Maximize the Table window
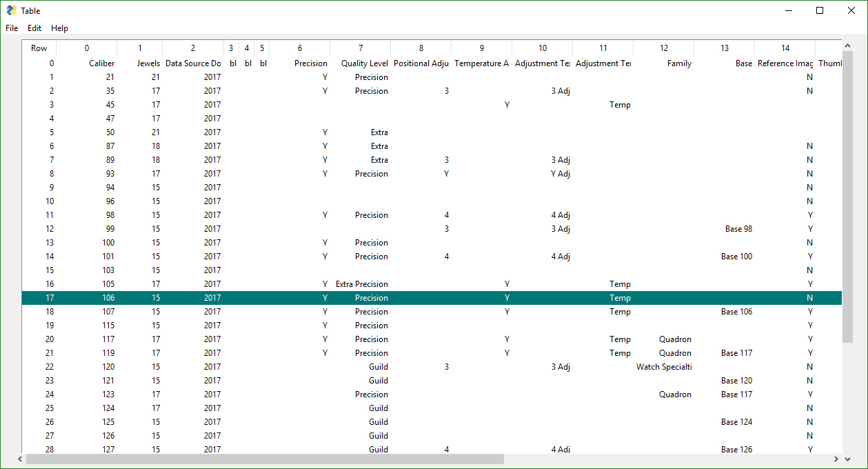This screenshot has width=868, height=469. (820, 10)
